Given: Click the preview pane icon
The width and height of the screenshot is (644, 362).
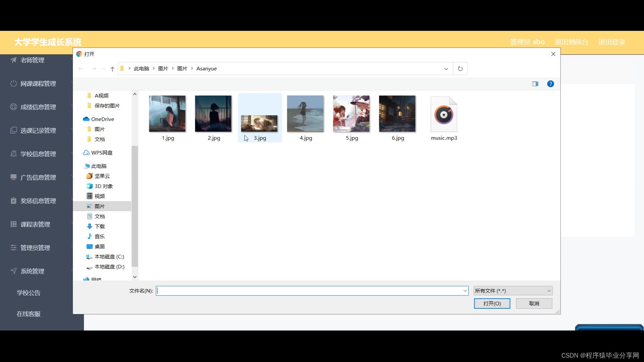Looking at the screenshot, I should [535, 84].
